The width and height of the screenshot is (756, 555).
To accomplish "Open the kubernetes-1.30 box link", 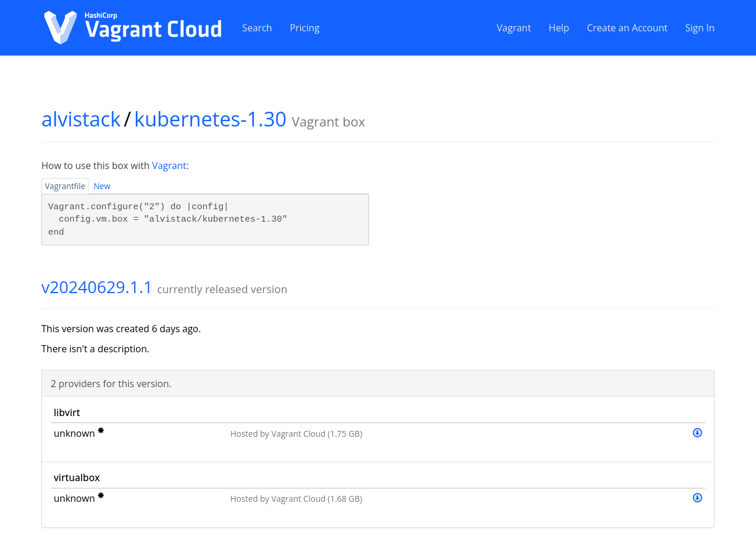I will [210, 119].
